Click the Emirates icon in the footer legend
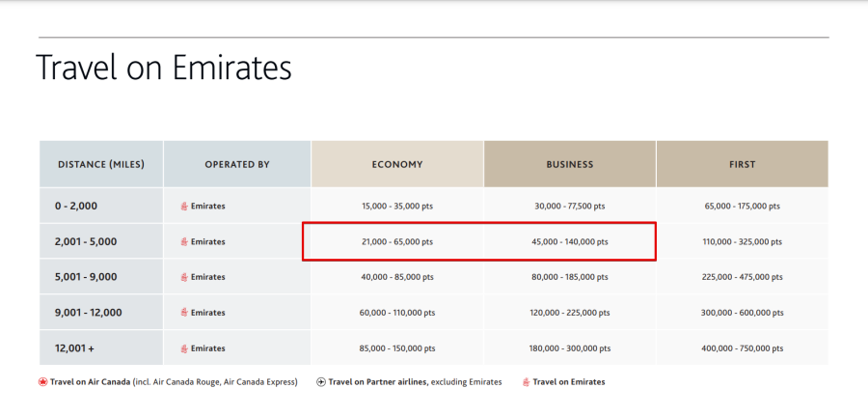Image resolution: width=868 pixels, height=416 pixels. click(x=527, y=381)
